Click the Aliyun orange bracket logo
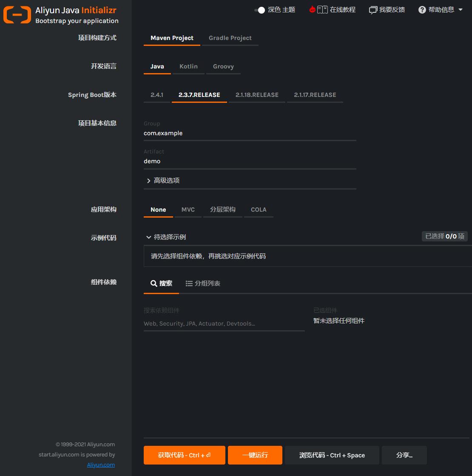472x476 pixels. (17, 14)
